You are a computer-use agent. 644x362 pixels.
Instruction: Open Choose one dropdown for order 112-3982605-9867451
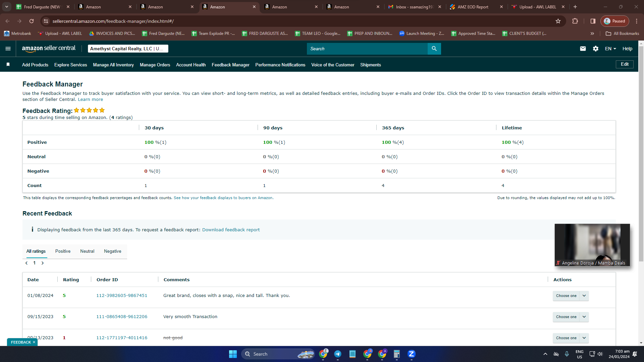pos(571,296)
